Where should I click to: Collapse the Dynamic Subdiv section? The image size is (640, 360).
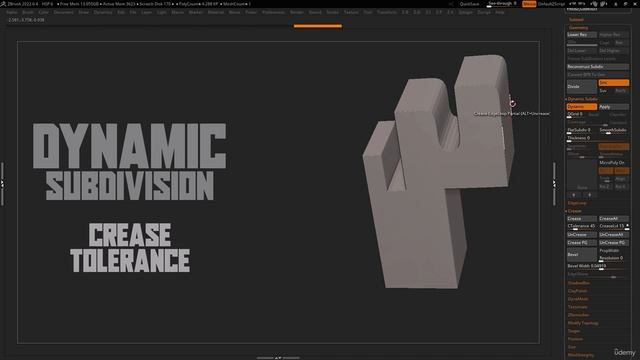coord(583,99)
